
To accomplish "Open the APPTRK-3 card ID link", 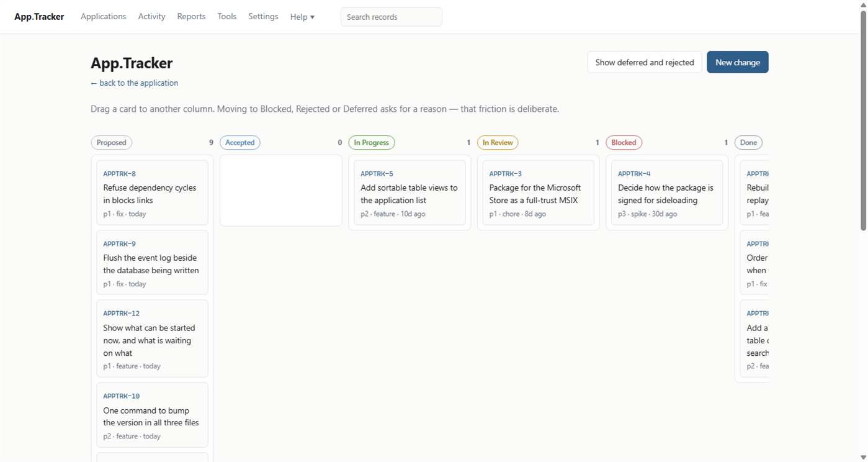I will click(505, 174).
